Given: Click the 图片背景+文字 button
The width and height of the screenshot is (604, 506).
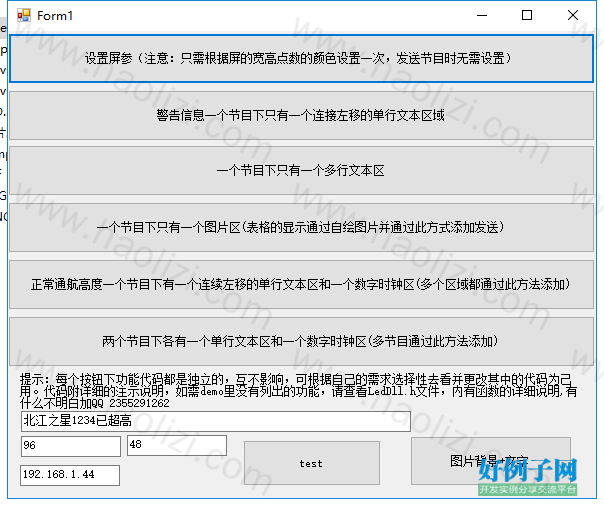Looking at the screenshot, I should pyautogui.click(x=491, y=461).
